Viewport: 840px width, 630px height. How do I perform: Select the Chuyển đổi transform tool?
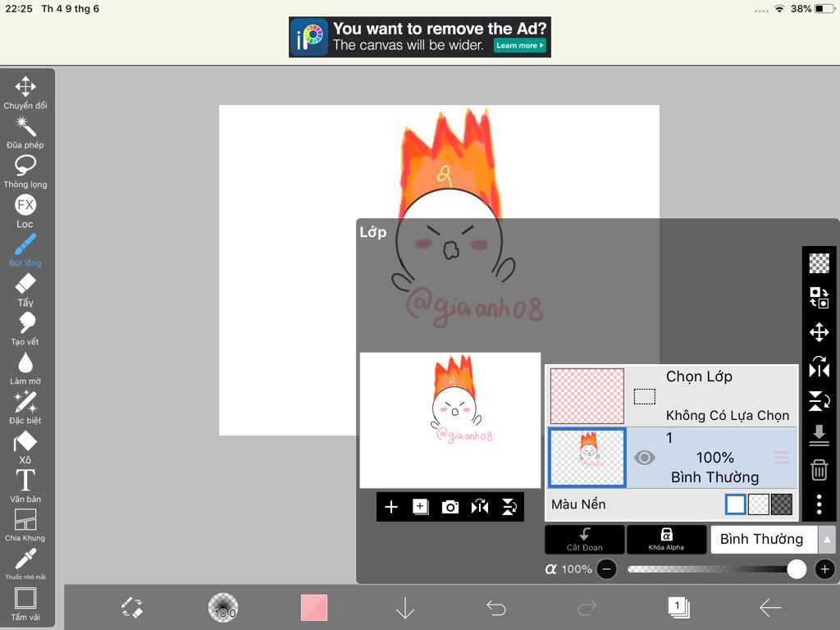point(25,92)
